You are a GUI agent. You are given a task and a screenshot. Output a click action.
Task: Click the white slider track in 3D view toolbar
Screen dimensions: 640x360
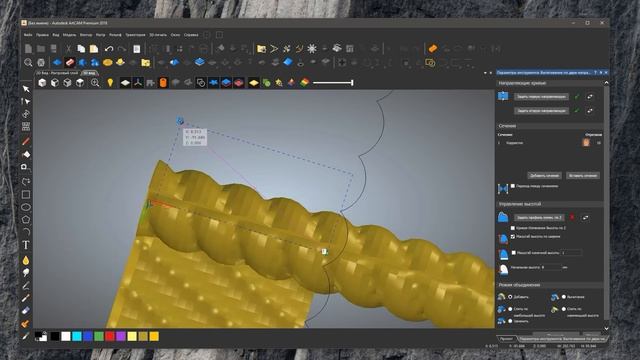point(333,83)
